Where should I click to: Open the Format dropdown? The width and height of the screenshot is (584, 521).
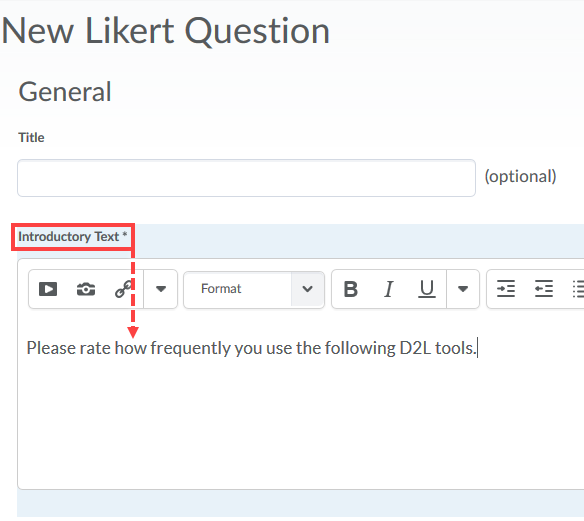point(254,289)
